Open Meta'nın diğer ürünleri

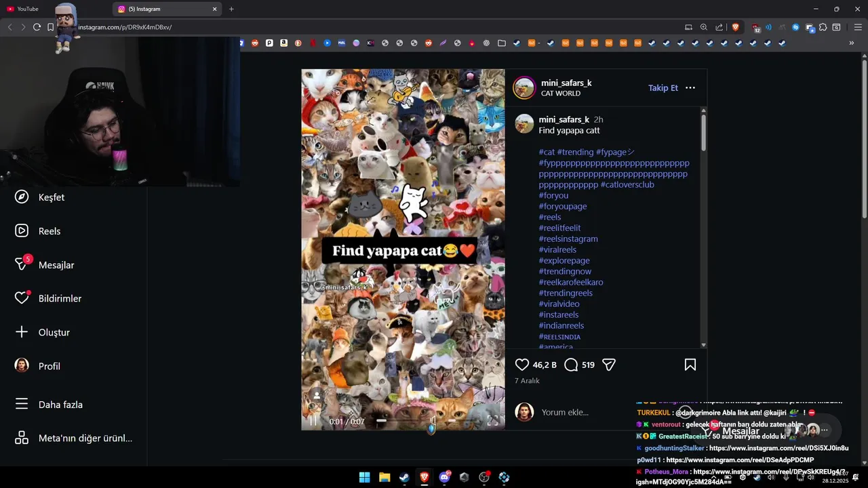point(73,438)
